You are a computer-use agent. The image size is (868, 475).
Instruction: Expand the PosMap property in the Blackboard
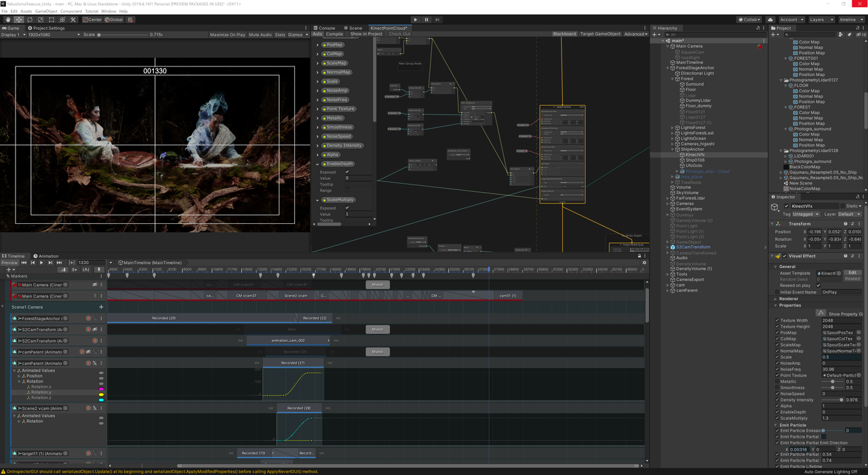tap(317, 45)
